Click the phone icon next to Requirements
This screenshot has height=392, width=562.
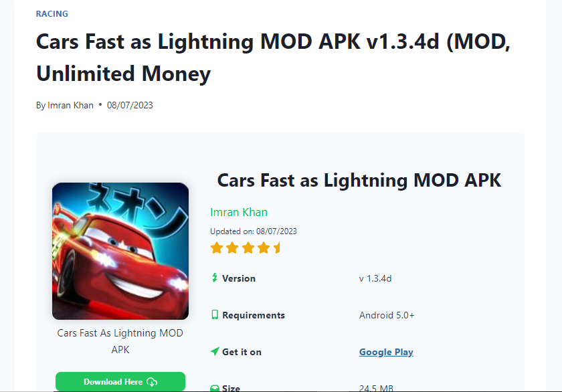[x=215, y=314]
